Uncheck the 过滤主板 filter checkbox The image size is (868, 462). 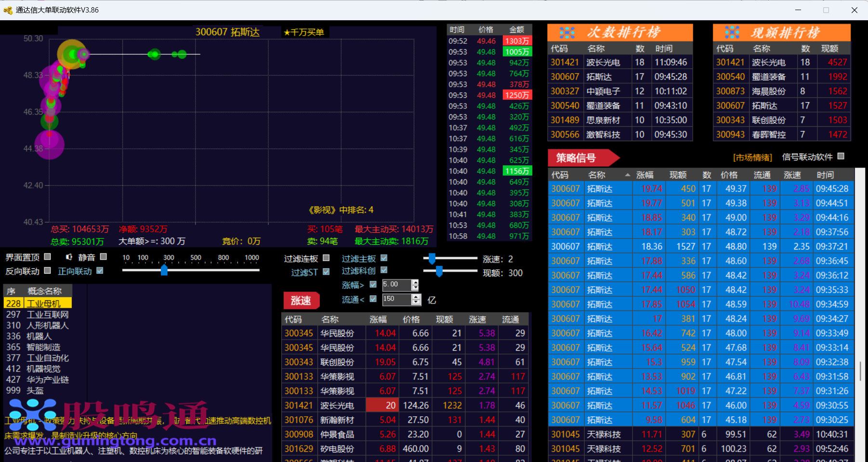384,258
